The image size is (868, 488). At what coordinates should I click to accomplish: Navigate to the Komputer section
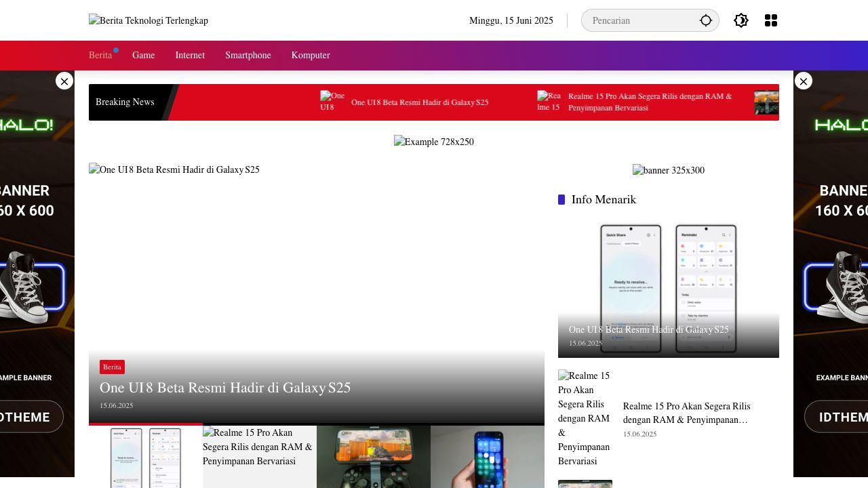point(311,56)
